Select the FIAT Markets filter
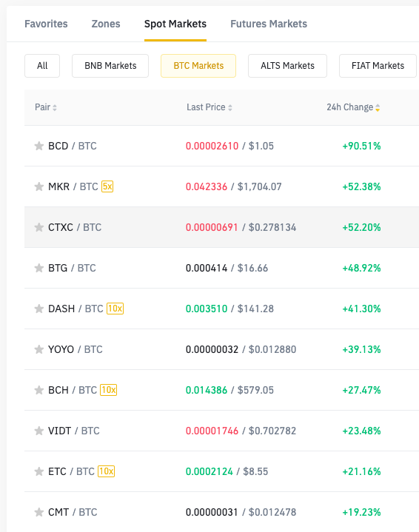Screen dimensions: 419x532 378,66
